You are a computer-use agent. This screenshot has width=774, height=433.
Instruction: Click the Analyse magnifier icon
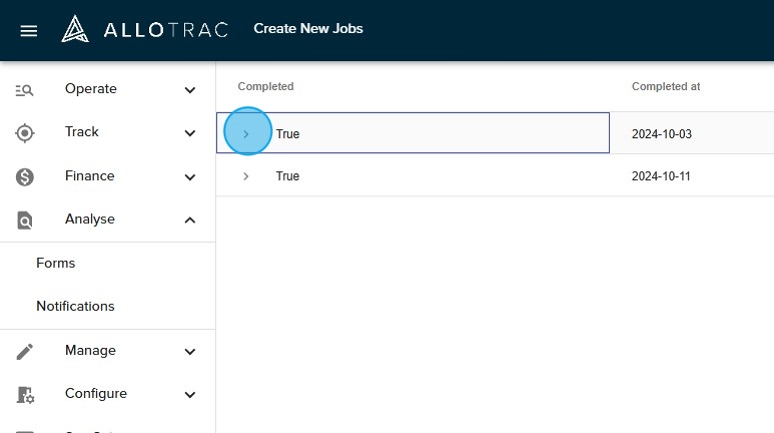[x=25, y=220]
